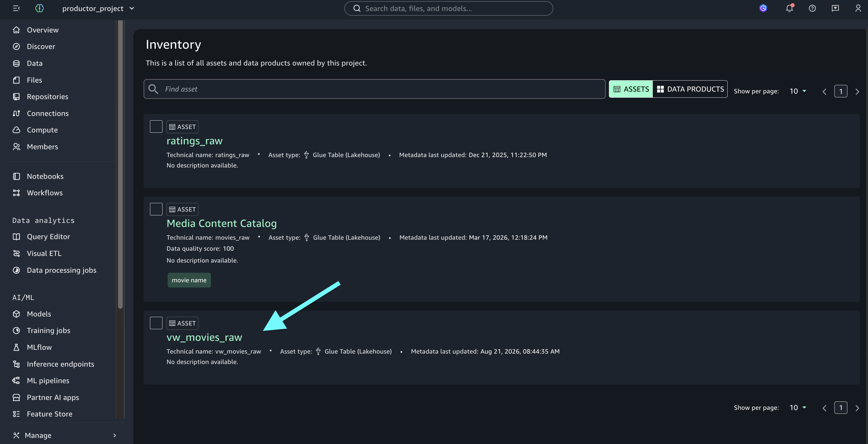Open the vw_movies_raw asset link
Screen dimensions: 868x444
coord(204,337)
